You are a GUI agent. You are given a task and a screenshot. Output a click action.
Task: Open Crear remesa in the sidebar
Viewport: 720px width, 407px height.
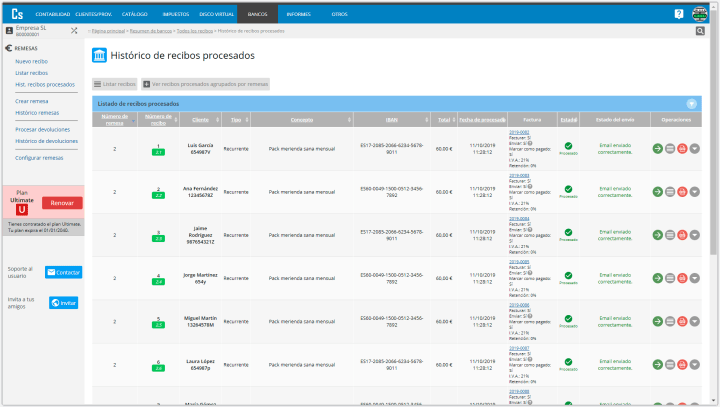[x=32, y=101]
